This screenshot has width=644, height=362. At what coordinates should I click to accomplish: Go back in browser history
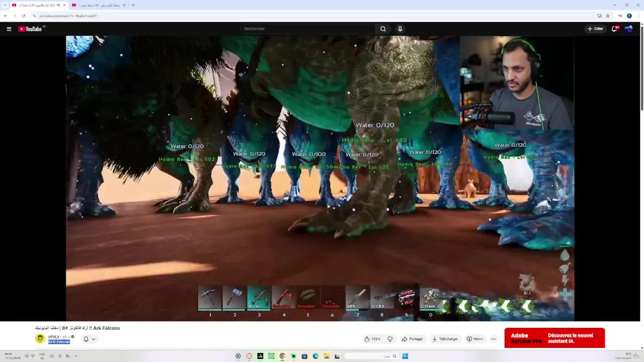click(6, 16)
